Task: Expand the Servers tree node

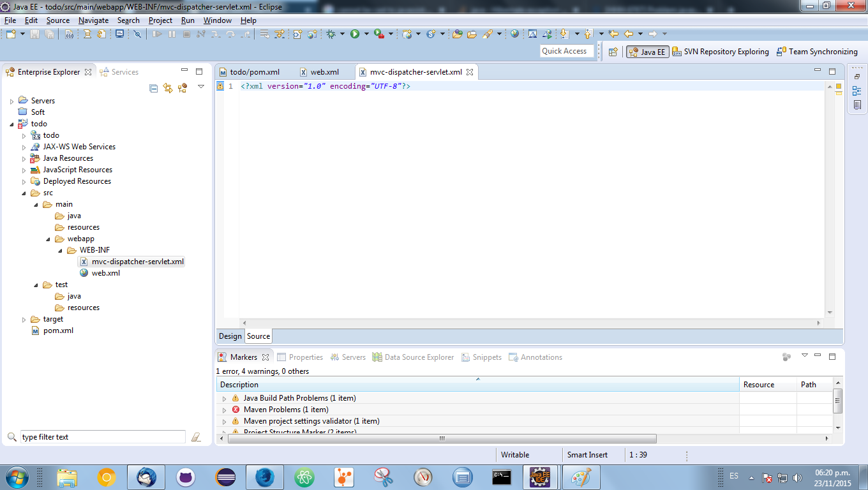Action: tap(11, 101)
